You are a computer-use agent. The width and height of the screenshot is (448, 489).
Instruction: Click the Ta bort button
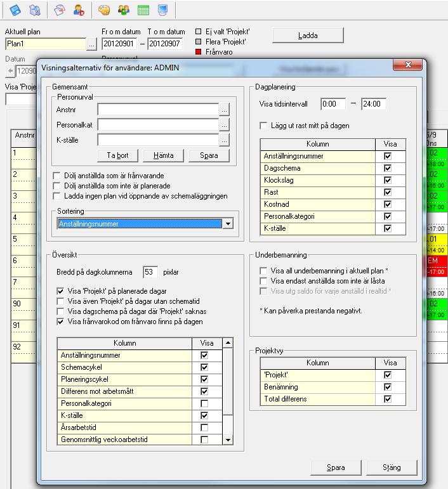(117, 155)
